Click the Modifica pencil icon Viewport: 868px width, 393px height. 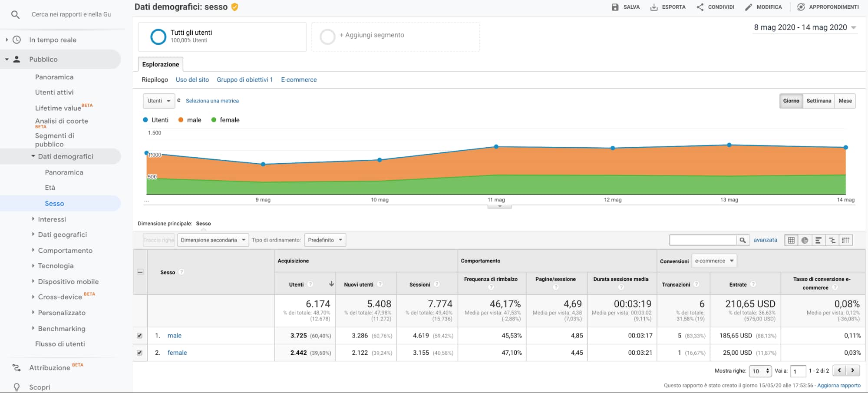coord(749,7)
